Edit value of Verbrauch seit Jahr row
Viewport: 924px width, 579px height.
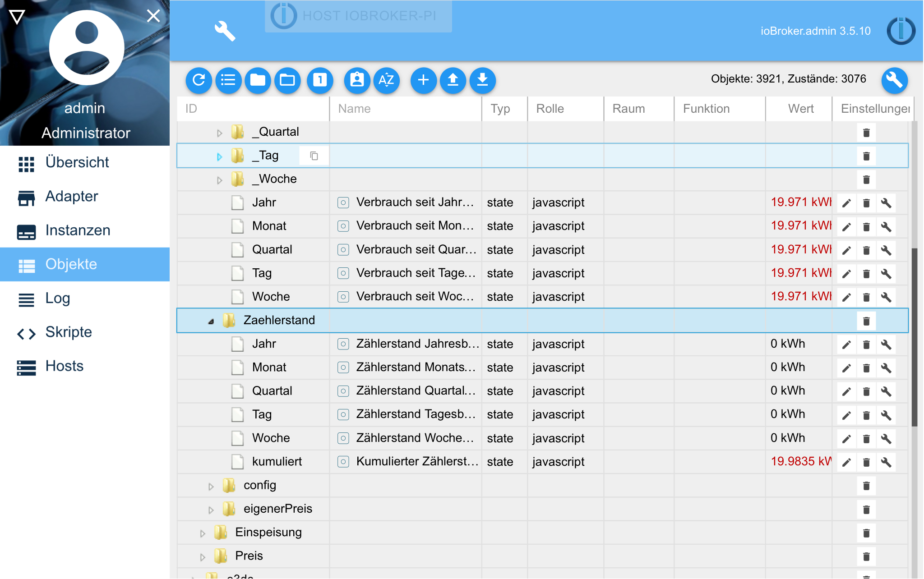847,203
